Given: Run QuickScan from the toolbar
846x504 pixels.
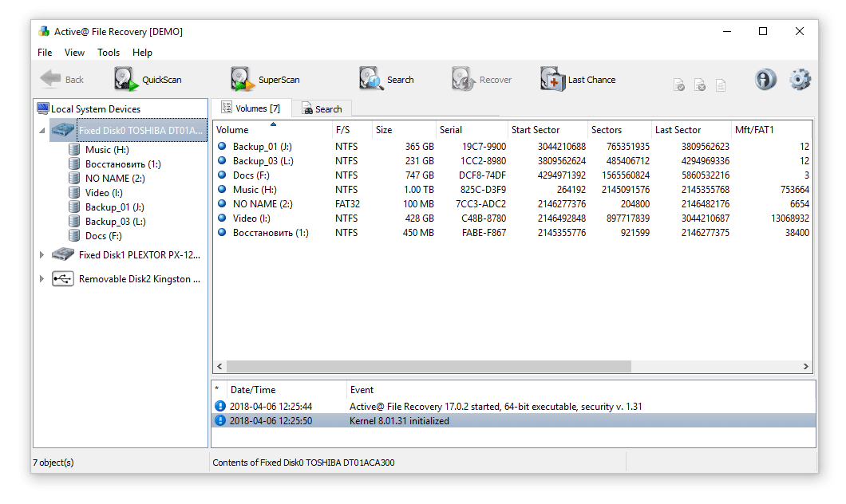Looking at the screenshot, I should (148, 79).
